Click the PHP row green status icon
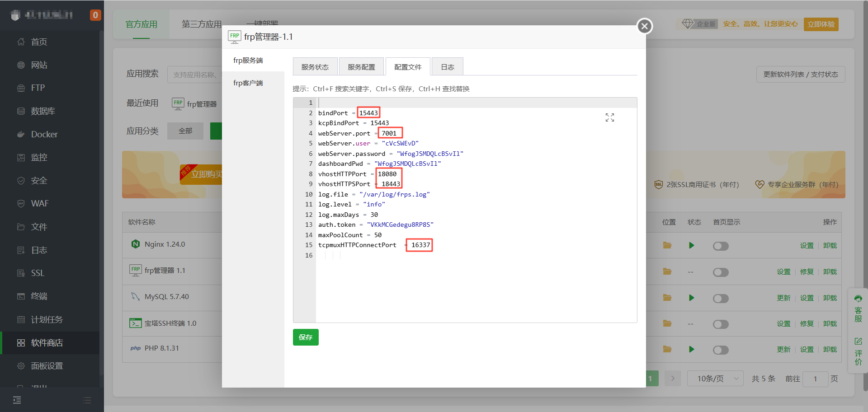 coord(691,350)
